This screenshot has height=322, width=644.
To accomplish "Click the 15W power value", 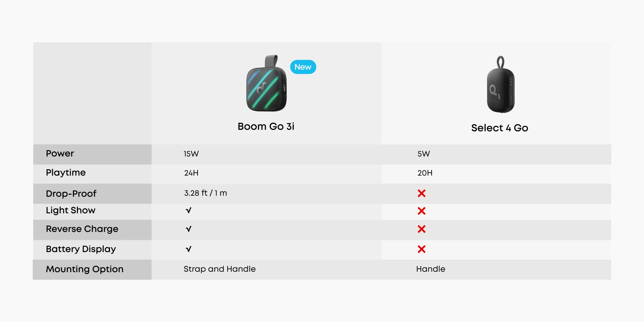I will tap(191, 154).
